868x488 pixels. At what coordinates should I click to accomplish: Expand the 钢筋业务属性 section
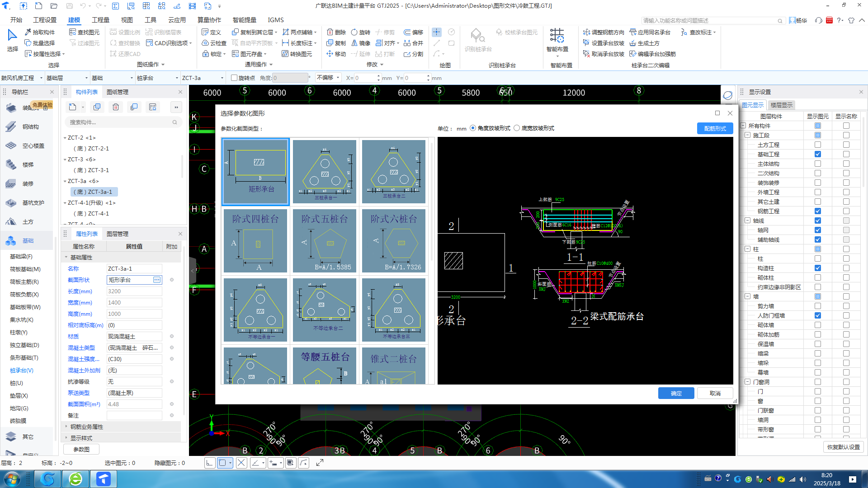[66, 427]
